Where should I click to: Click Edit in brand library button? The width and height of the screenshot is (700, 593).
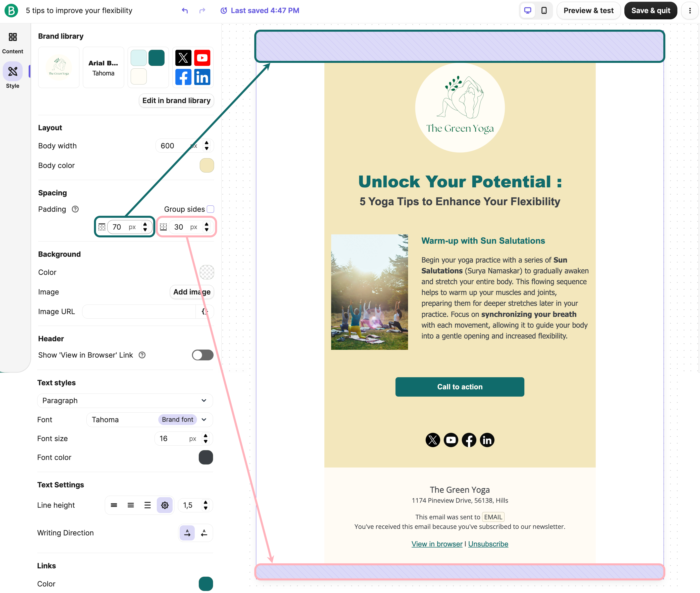(x=176, y=101)
